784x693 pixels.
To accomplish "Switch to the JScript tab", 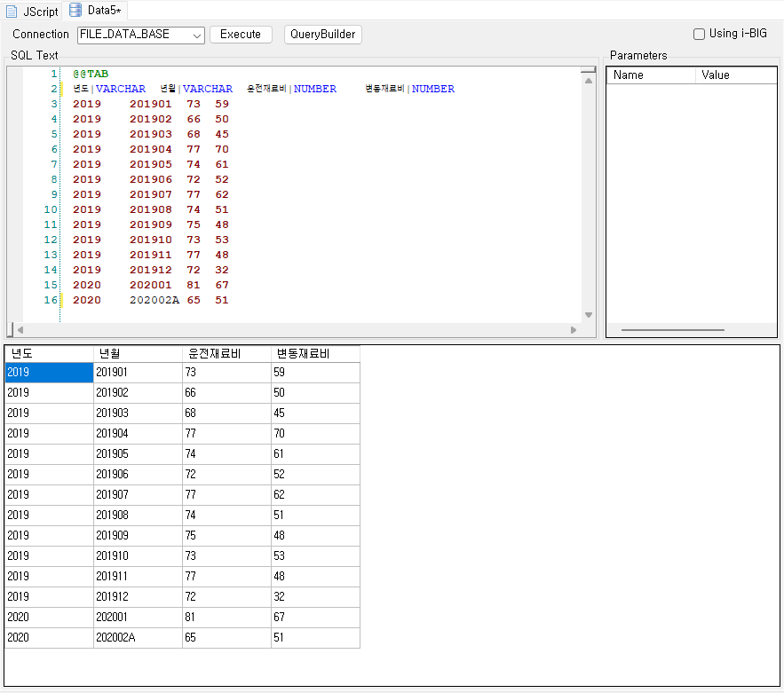I will click(x=40, y=12).
